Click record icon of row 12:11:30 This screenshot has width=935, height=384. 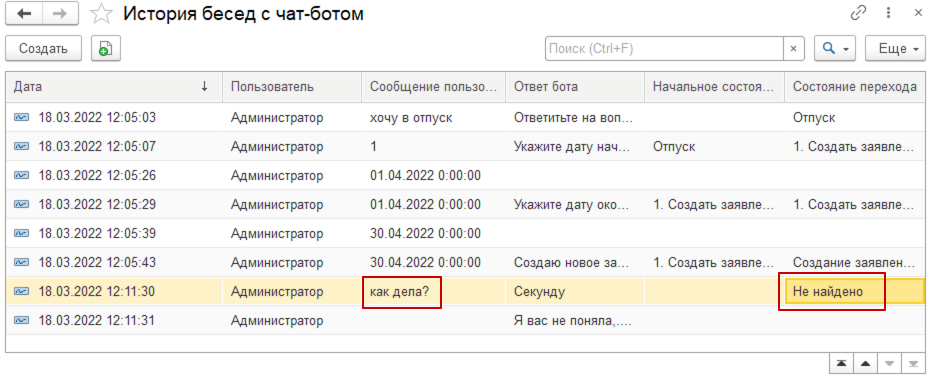[21, 292]
